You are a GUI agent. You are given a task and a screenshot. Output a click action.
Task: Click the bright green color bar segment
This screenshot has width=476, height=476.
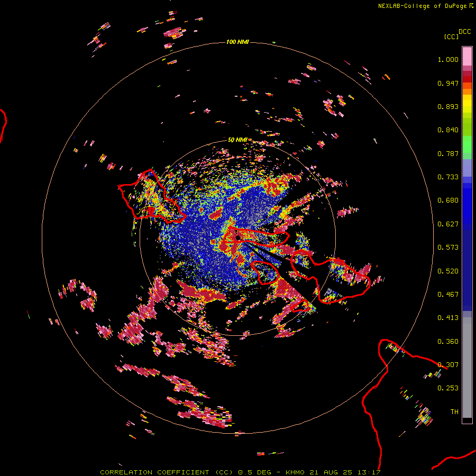[x=467, y=144]
